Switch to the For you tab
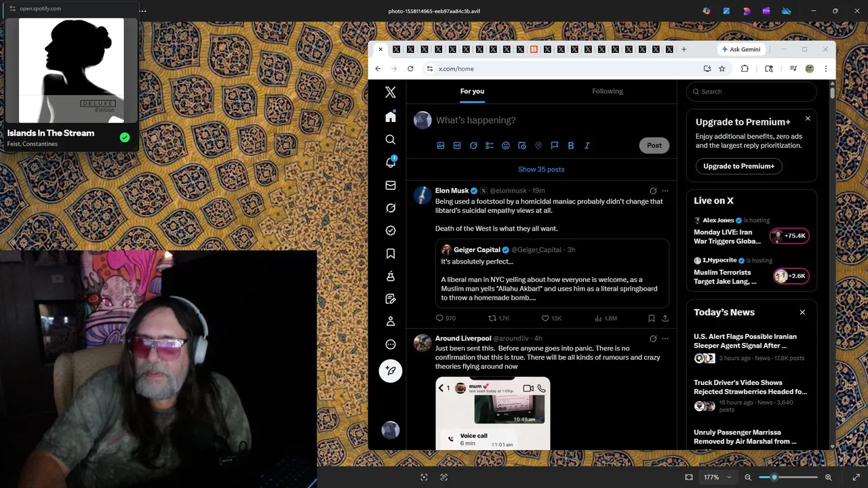Viewport: 868px width, 488px height. [472, 91]
